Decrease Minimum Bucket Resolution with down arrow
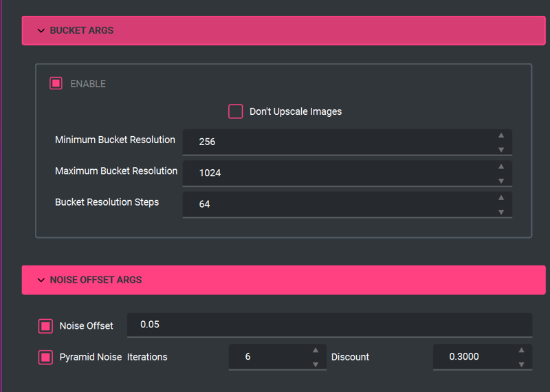Image resolution: width=550 pixels, height=392 pixels. click(501, 150)
